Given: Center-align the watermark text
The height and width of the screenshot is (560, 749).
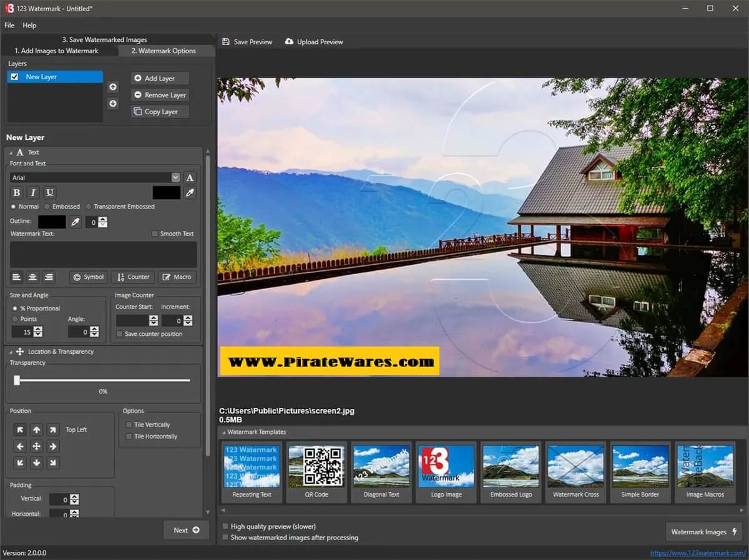Looking at the screenshot, I should (x=32, y=277).
